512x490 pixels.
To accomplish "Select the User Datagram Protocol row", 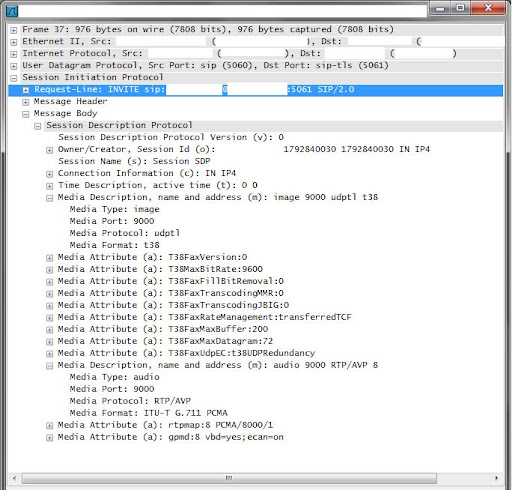I will [x=205, y=65].
